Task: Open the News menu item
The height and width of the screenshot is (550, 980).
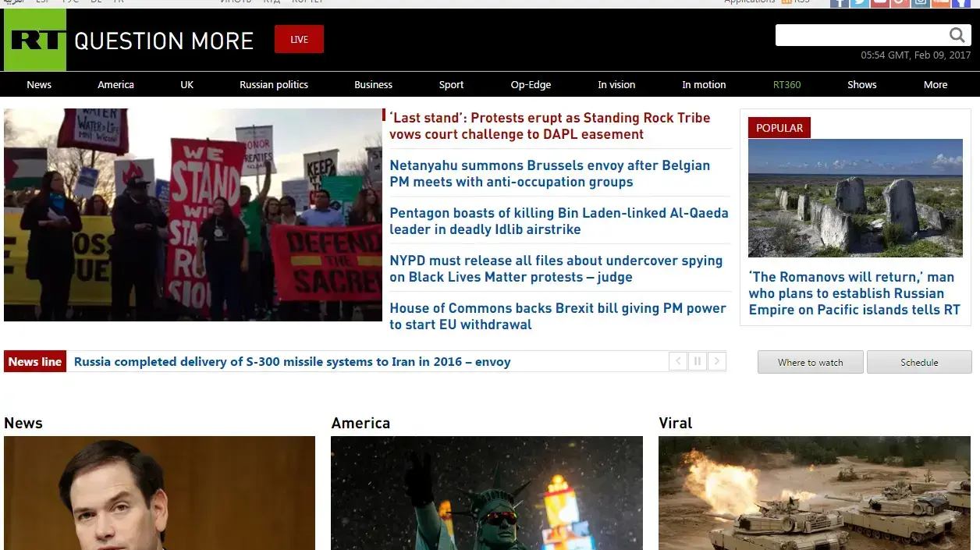Action: 39,84
